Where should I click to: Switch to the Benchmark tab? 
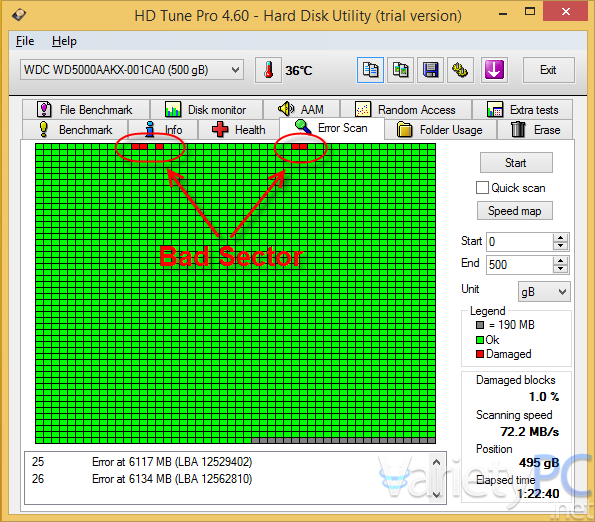75,130
